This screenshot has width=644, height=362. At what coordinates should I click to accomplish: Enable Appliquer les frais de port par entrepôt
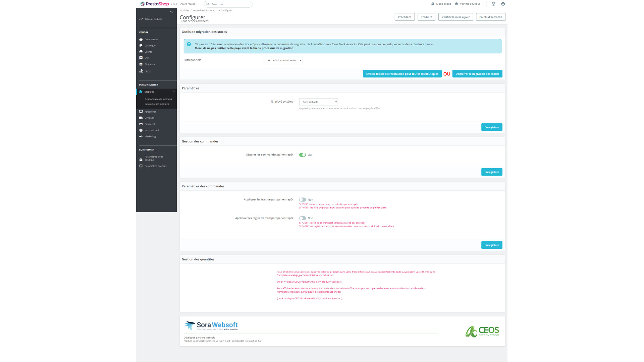coord(303,200)
